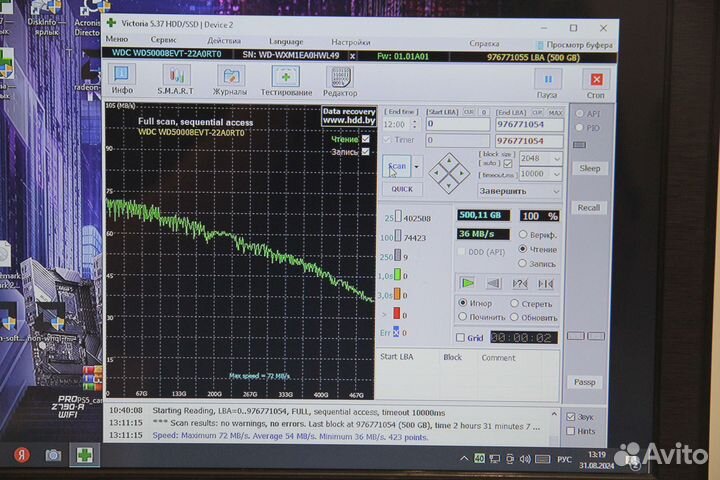Open the Справка help menu
The image size is (720, 480).
(484, 44)
